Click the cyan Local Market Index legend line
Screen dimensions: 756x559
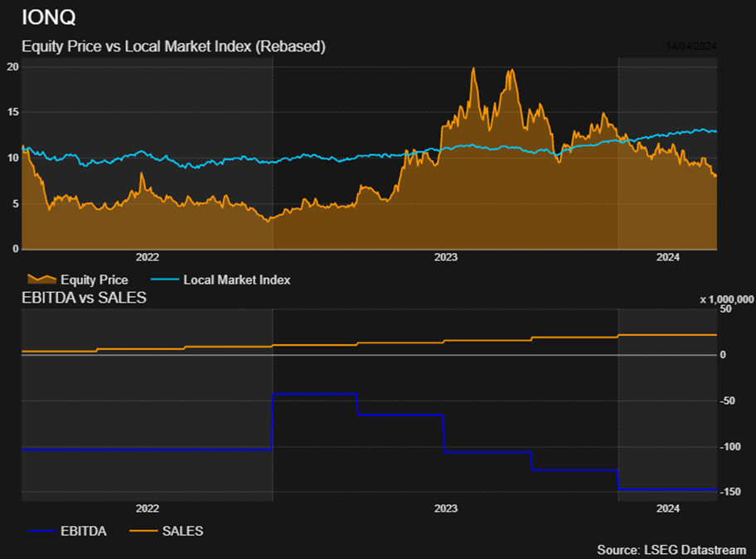pos(165,279)
